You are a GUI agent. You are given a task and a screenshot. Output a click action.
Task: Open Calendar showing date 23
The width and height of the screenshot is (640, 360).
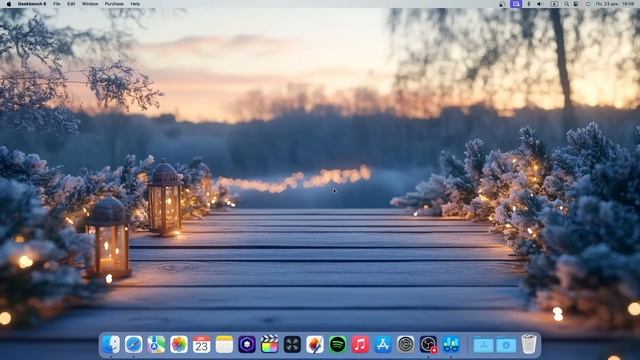point(202,344)
